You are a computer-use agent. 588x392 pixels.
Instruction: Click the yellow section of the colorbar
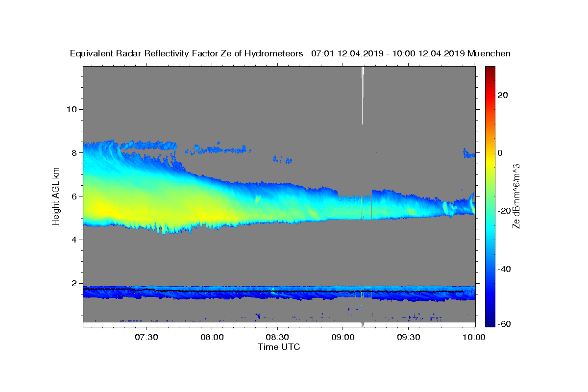click(490, 162)
